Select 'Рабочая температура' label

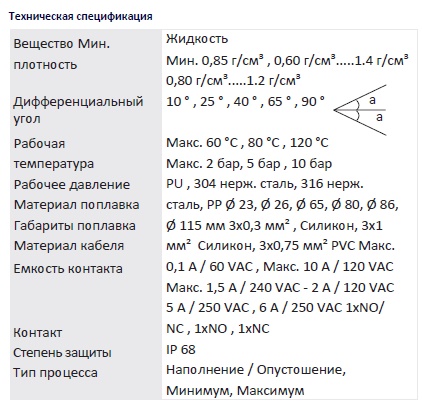[54, 154]
